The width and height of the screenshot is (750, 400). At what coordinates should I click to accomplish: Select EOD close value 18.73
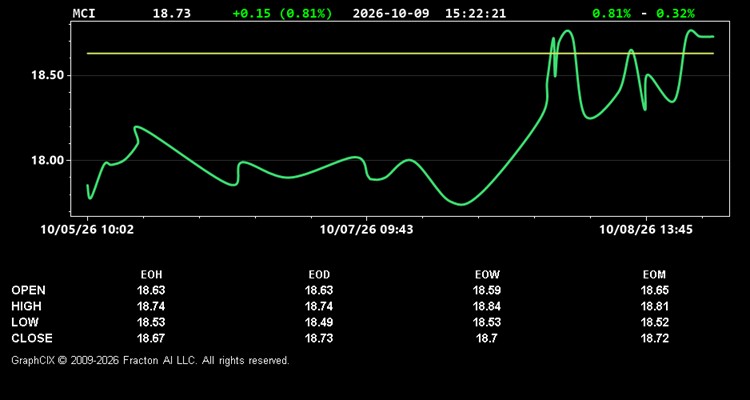(x=319, y=338)
